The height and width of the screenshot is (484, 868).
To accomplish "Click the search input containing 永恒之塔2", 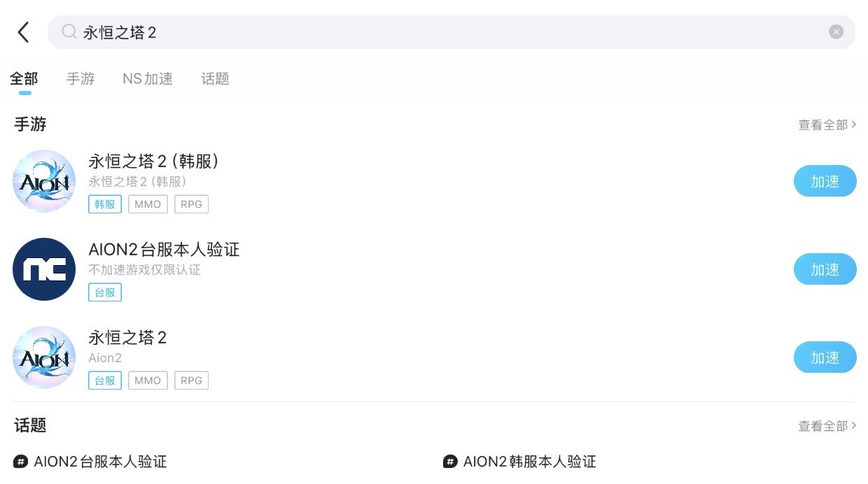I will point(448,32).
